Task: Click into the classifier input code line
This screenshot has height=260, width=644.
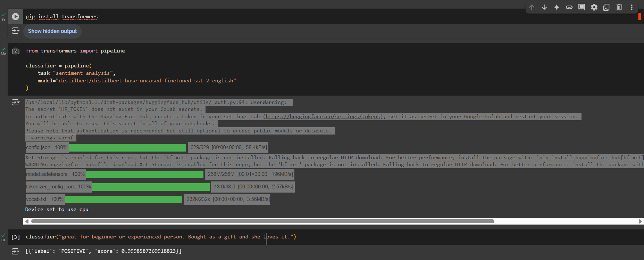Action: pos(160,237)
